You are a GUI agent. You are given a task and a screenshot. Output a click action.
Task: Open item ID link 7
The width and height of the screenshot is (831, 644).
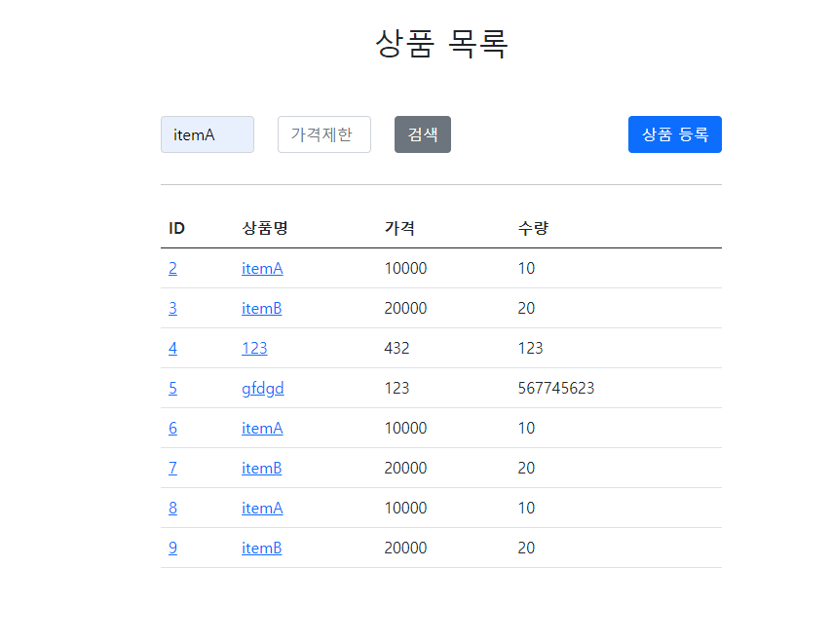coord(172,468)
